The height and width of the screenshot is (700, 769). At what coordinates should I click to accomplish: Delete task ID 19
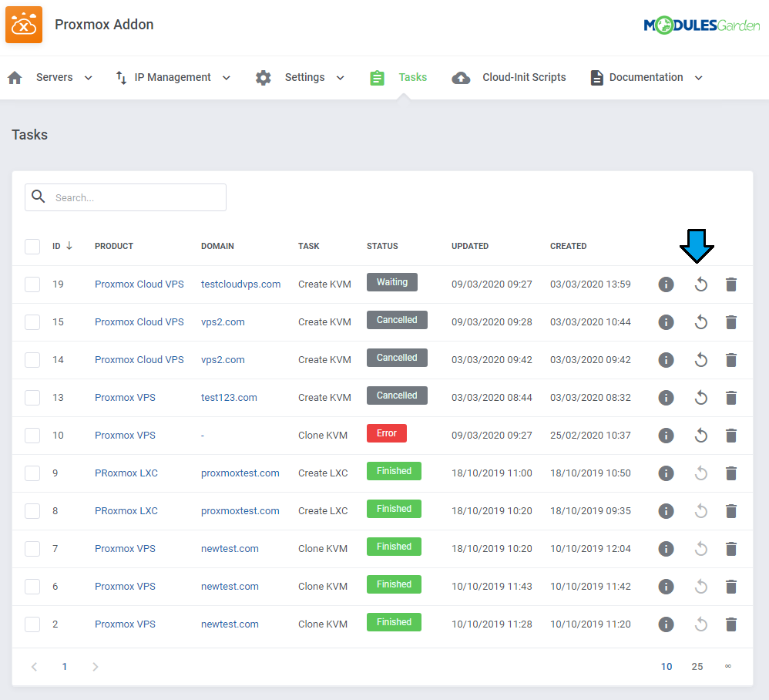pos(730,284)
